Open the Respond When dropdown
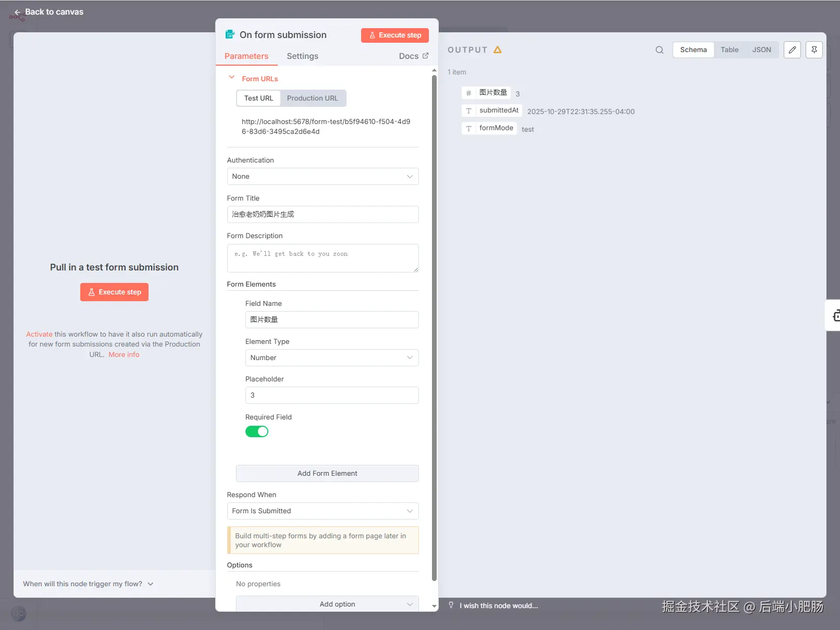The width and height of the screenshot is (840, 630). (x=323, y=511)
